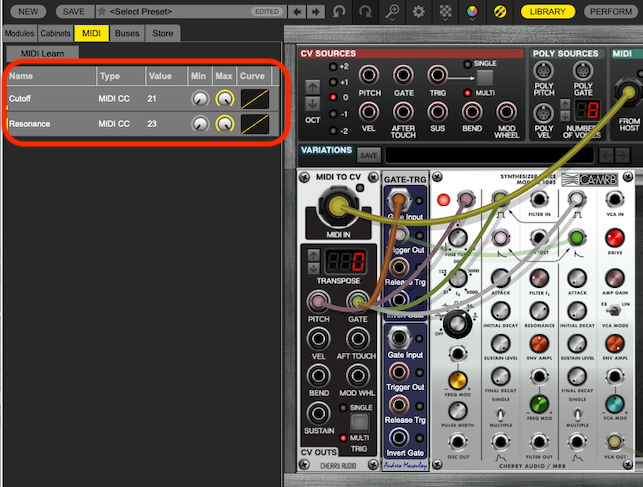
Task: Click the POLY PITCH jack
Action: click(544, 71)
